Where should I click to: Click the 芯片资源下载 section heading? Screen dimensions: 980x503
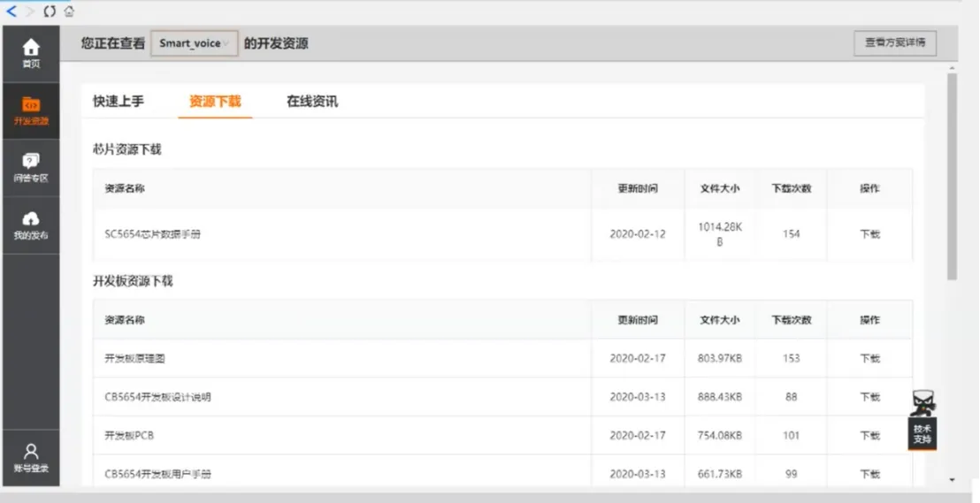coord(126,149)
